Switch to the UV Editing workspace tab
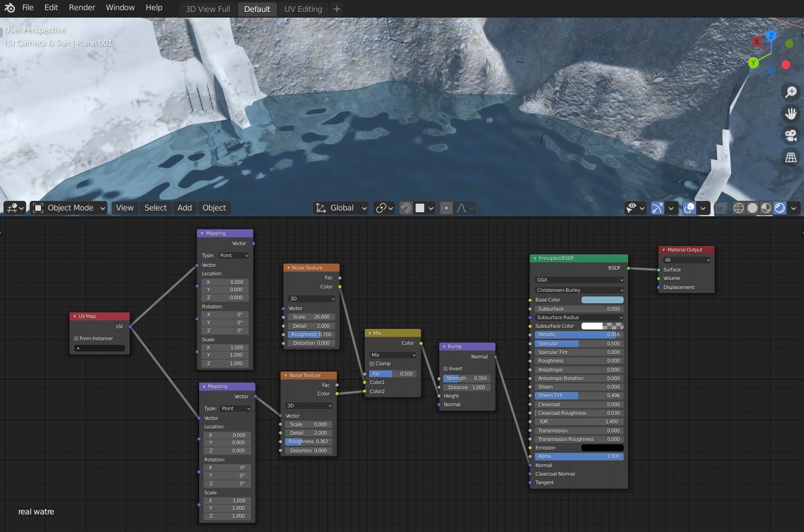Screen dimensions: 804x532 303,9
